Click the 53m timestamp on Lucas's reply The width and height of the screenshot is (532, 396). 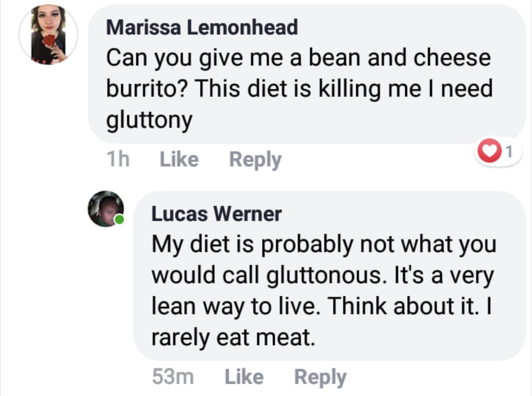click(173, 377)
